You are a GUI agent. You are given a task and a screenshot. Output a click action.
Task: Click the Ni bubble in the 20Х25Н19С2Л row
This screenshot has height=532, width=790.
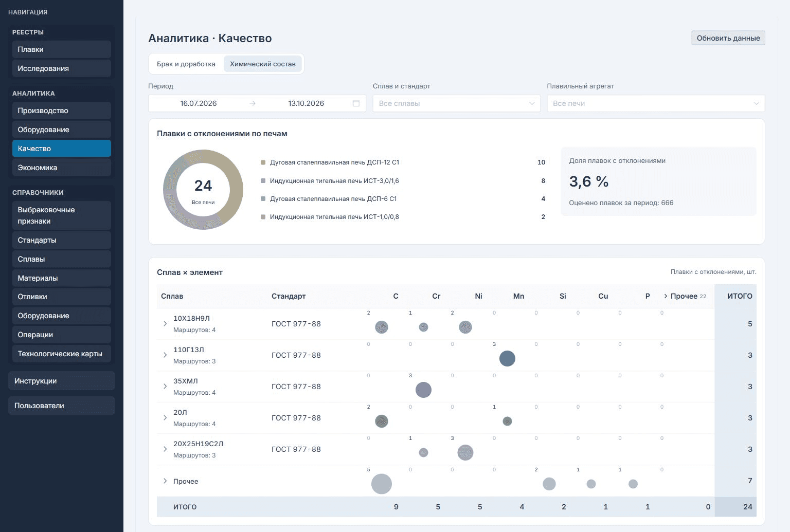point(465,452)
